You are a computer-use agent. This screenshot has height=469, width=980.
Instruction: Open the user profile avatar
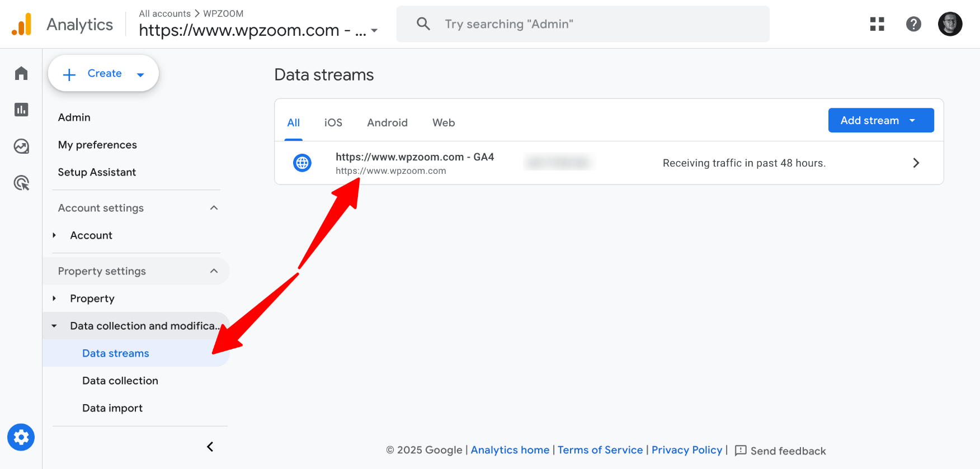tap(950, 24)
